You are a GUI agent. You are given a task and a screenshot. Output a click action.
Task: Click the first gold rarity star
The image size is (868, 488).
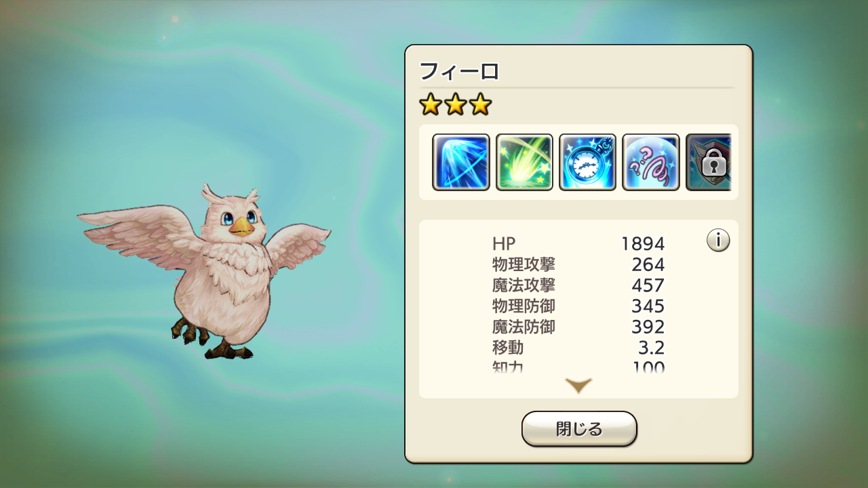pyautogui.click(x=430, y=104)
